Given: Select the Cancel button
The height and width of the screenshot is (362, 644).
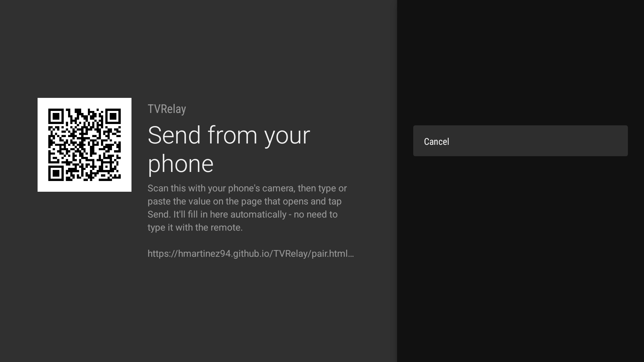Looking at the screenshot, I should [520, 141].
